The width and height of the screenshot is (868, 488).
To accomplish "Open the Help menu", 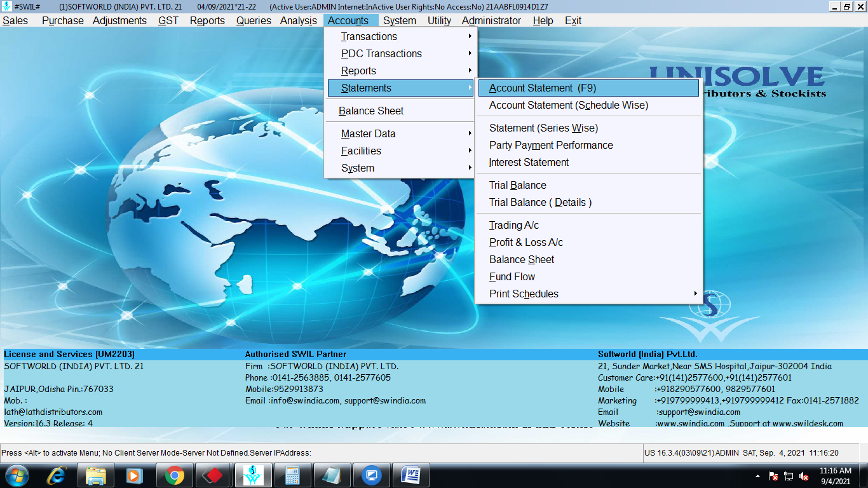I will 543,20.
